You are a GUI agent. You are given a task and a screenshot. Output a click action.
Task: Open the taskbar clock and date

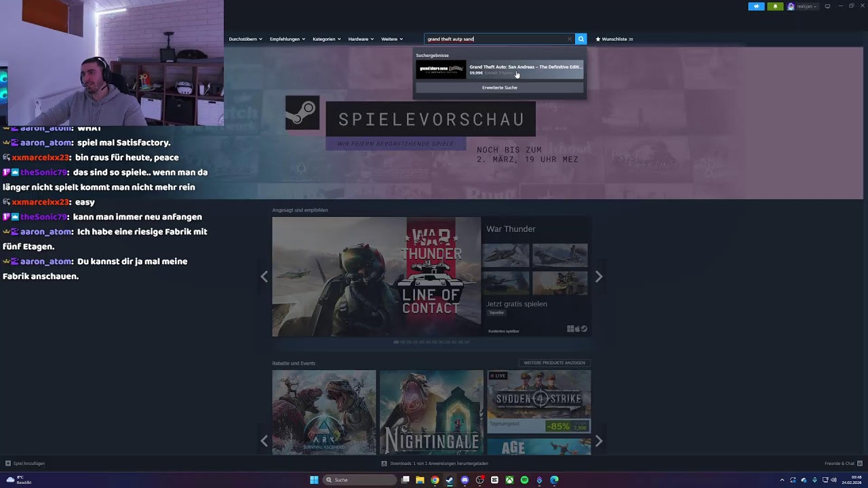point(852,480)
